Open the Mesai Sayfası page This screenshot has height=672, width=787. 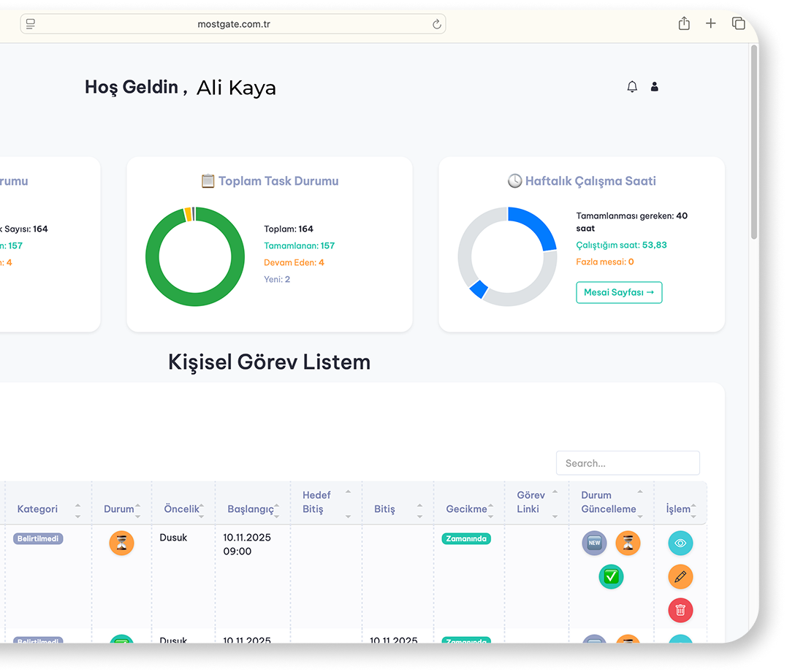tap(619, 292)
